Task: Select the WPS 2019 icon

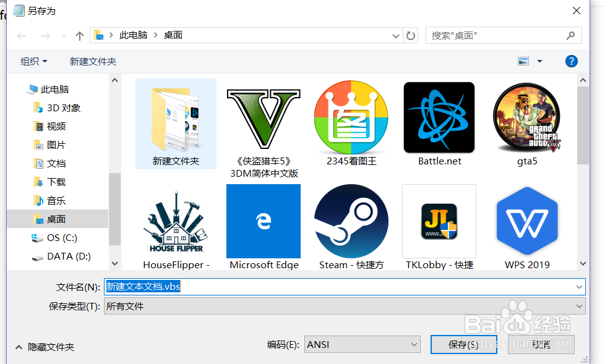Action: coord(527,221)
